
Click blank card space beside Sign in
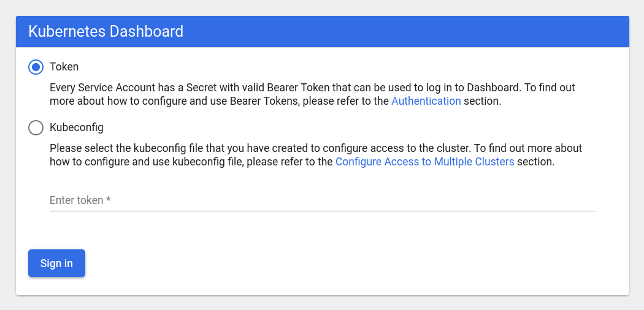(x=337, y=263)
